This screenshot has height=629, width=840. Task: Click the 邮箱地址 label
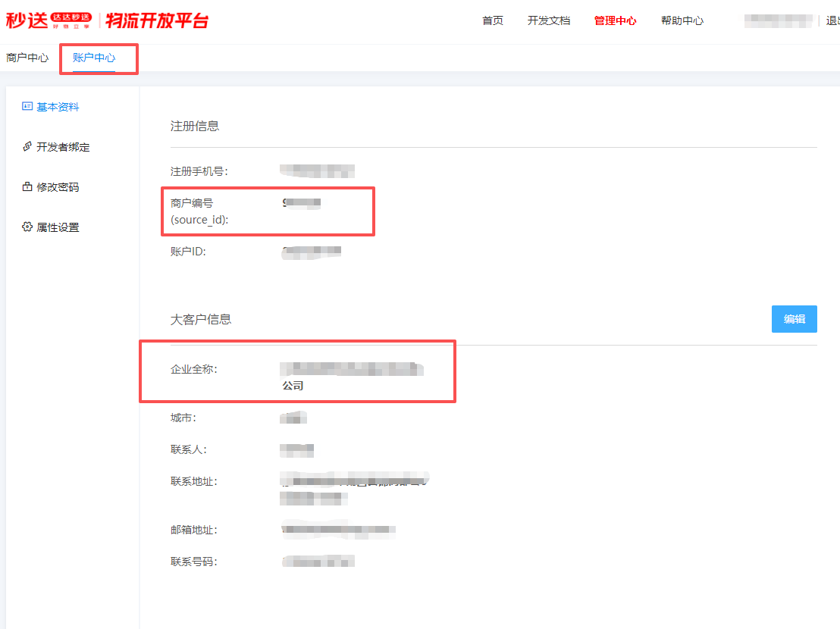(193, 530)
